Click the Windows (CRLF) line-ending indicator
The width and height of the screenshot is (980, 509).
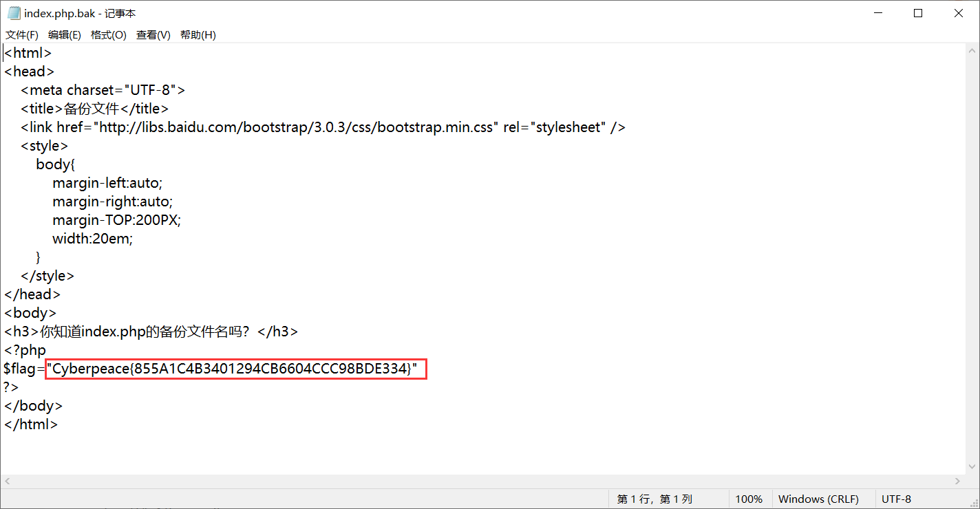[818, 499]
